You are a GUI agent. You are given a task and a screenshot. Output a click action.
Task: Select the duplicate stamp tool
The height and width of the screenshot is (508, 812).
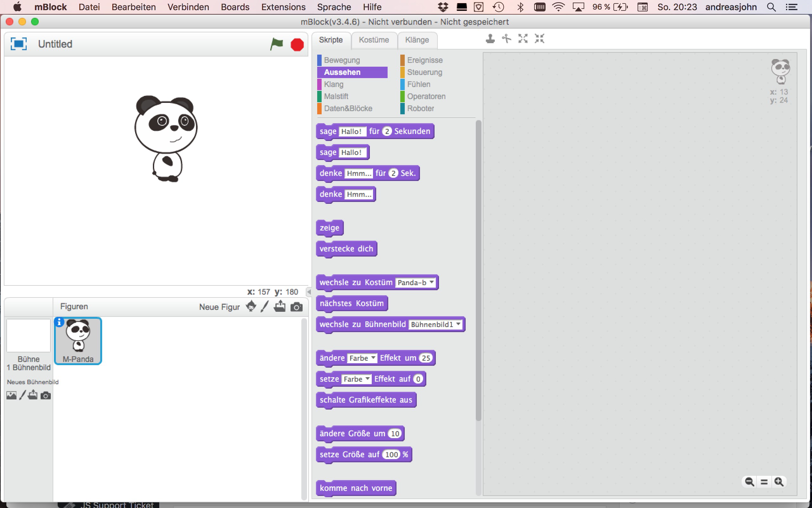click(x=490, y=39)
